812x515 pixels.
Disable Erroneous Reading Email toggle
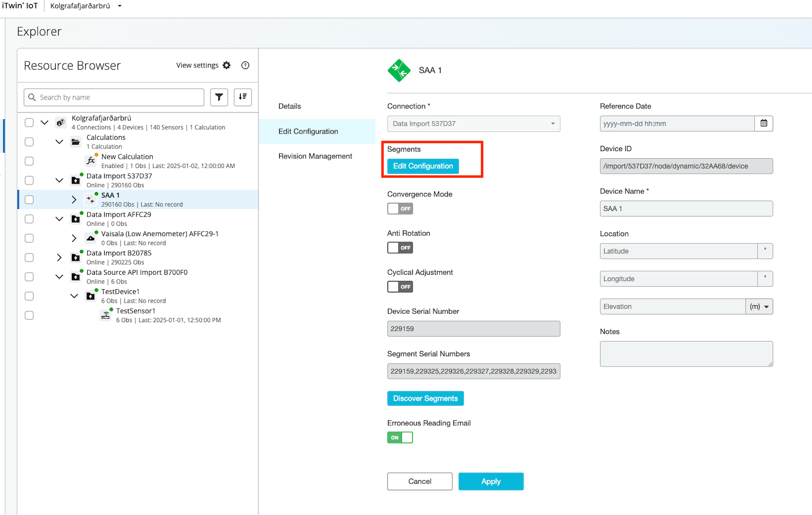(x=400, y=438)
